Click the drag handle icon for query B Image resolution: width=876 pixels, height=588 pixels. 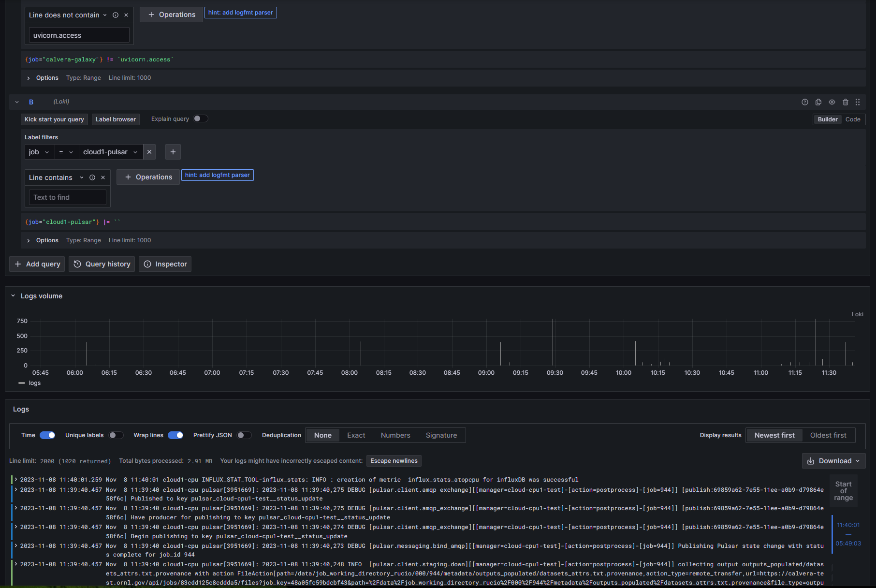[x=858, y=102]
